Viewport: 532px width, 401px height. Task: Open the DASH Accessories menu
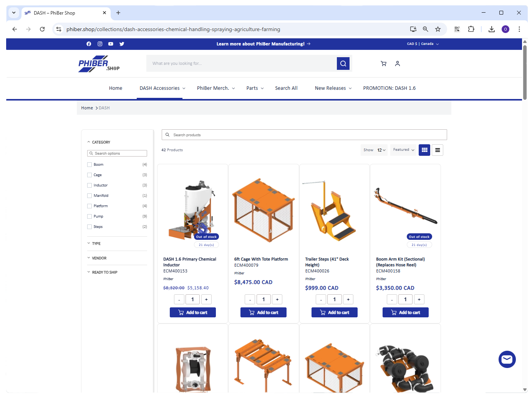[x=162, y=88]
